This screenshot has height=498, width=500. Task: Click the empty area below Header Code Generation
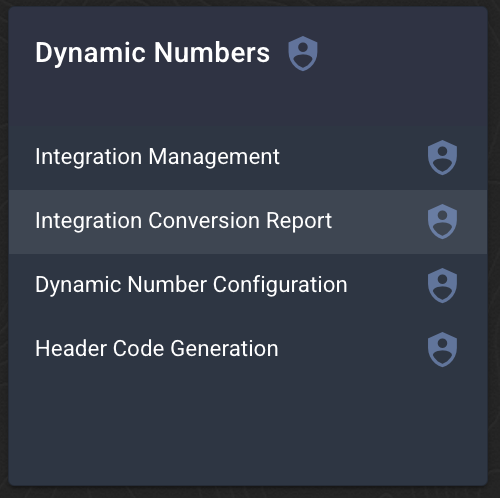[248, 433]
